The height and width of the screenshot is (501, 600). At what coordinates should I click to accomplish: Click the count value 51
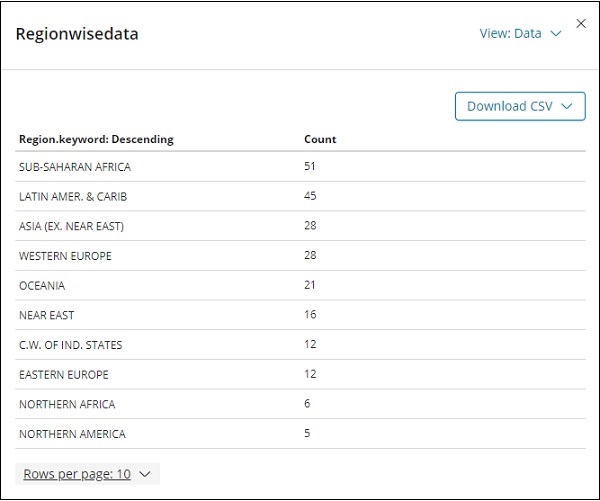pyautogui.click(x=310, y=167)
